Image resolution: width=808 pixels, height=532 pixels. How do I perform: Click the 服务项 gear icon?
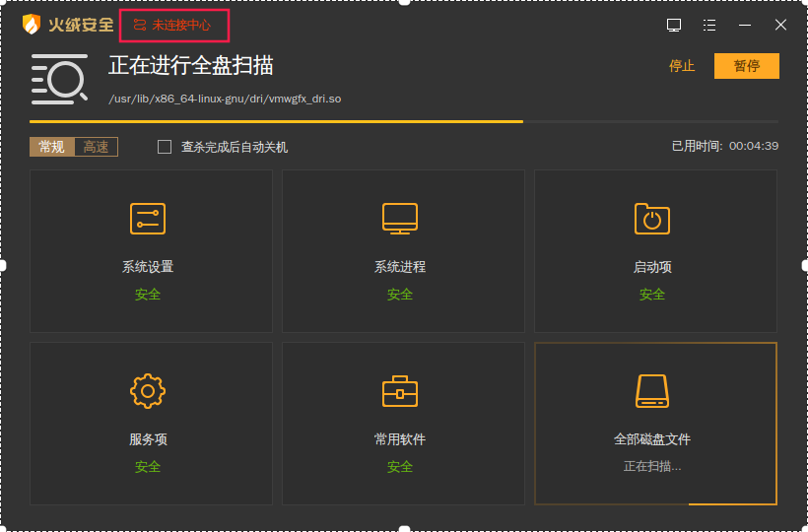point(148,391)
